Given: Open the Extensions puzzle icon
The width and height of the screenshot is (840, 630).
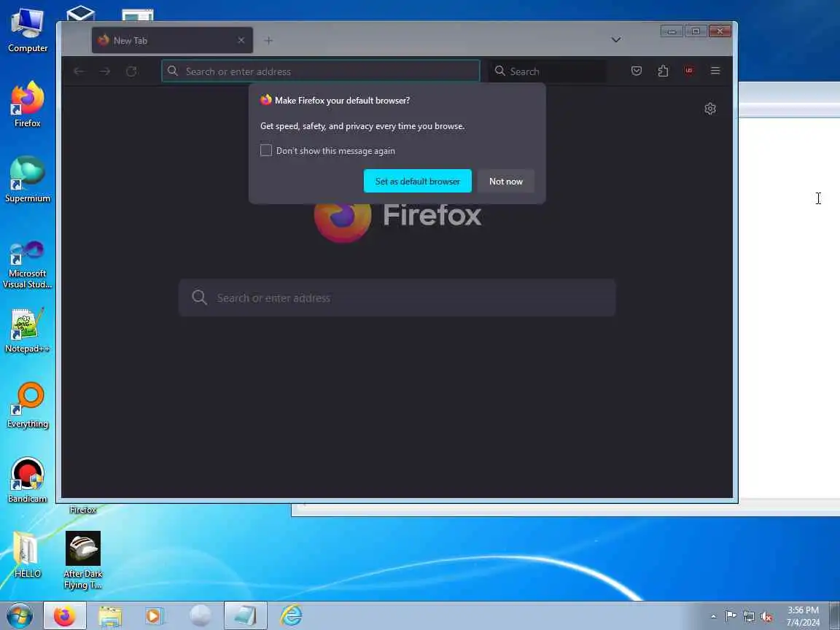Looking at the screenshot, I should [663, 71].
